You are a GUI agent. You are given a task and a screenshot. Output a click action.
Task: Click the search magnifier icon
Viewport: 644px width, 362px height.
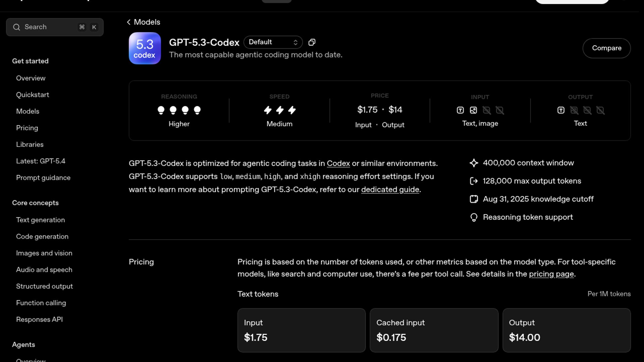[16, 27]
